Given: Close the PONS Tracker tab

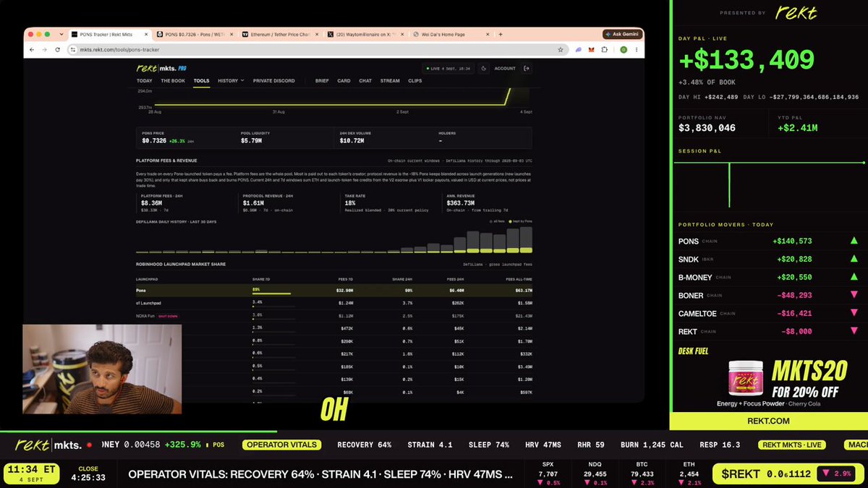Looking at the screenshot, I should tap(147, 34).
